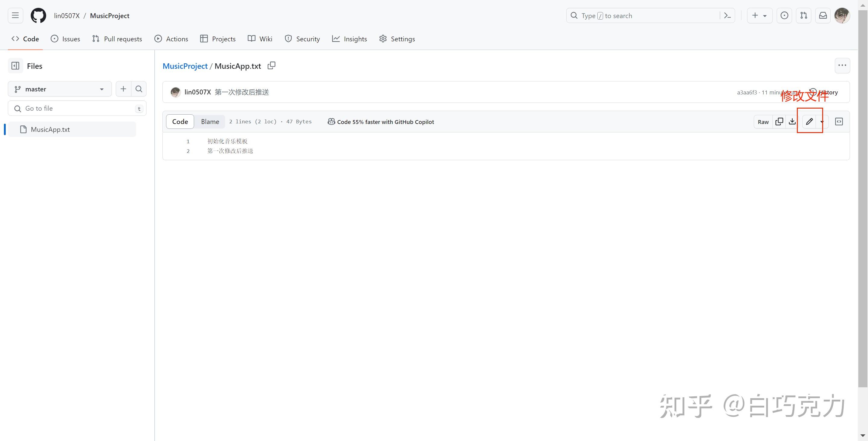The width and height of the screenshot is (868, 441).
Task: Open the pull requests icon in top bar
Action: [804, 15]
